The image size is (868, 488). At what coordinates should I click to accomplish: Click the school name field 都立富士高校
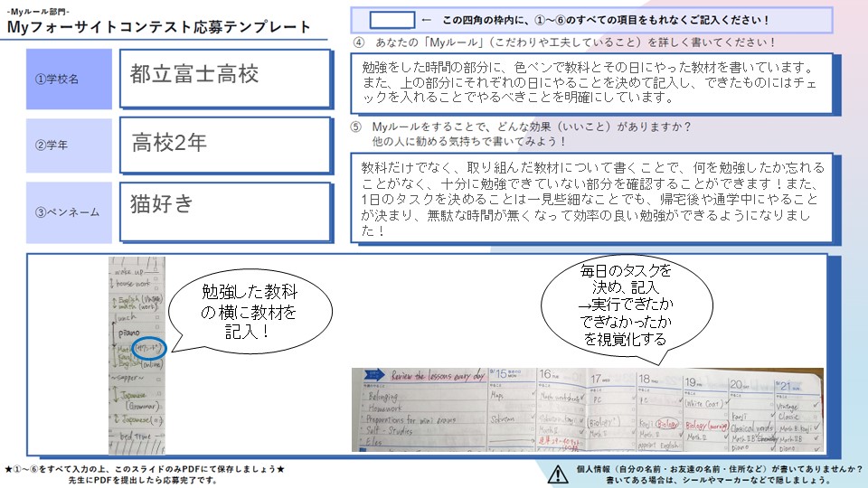tap(225, 78)
